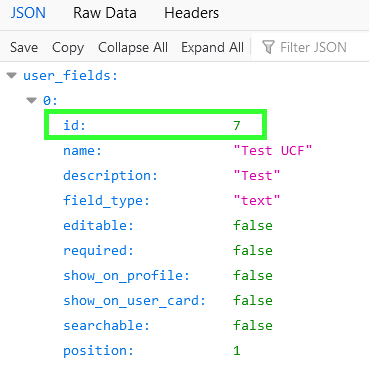Click the Copy button
This screenshot has height=371, width=369.
click(x=68, y=48)
